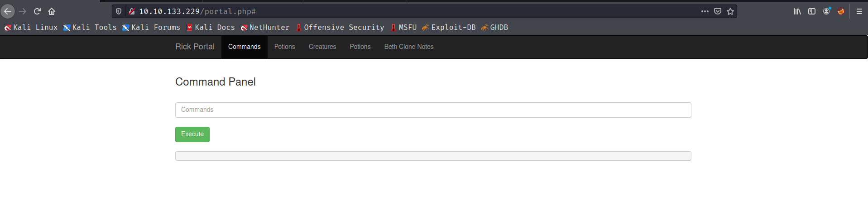
Task: Click the green Execute button
Action: (192, 134)
